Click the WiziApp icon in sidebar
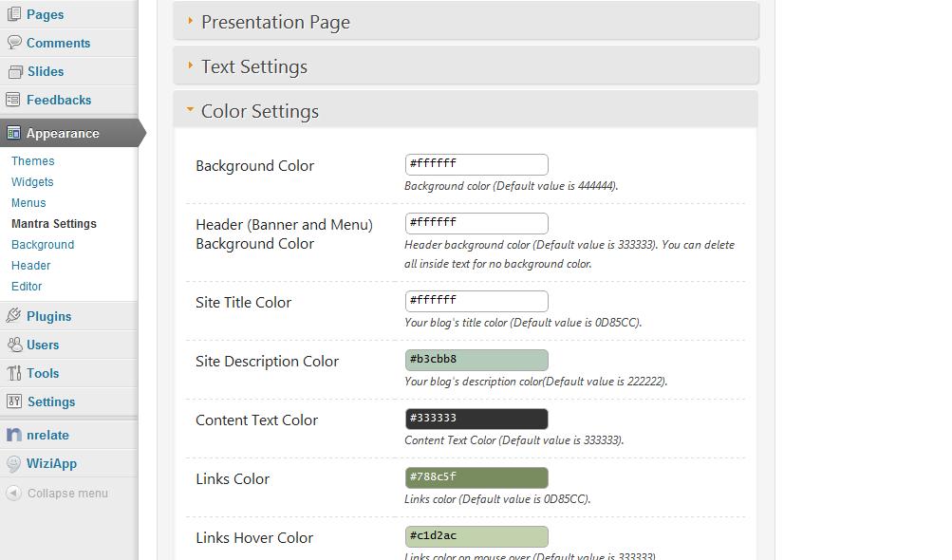The image size is (952, 560). pyautogui.click(x=13, y=463)
